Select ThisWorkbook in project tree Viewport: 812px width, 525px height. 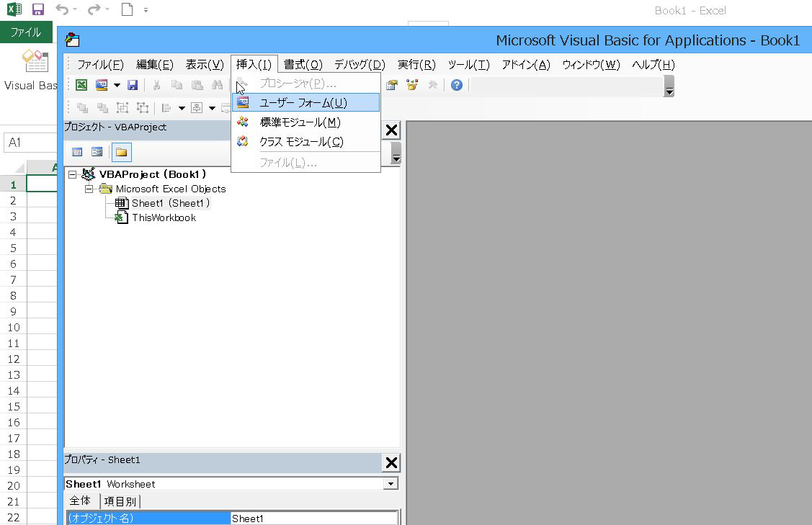(x=164, y=217)
